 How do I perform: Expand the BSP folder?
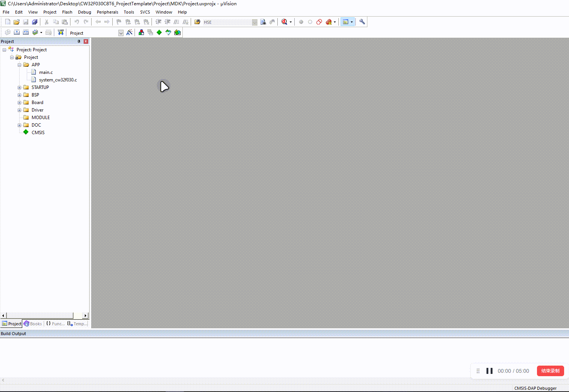pyautogui.click(x=19, y=95)
